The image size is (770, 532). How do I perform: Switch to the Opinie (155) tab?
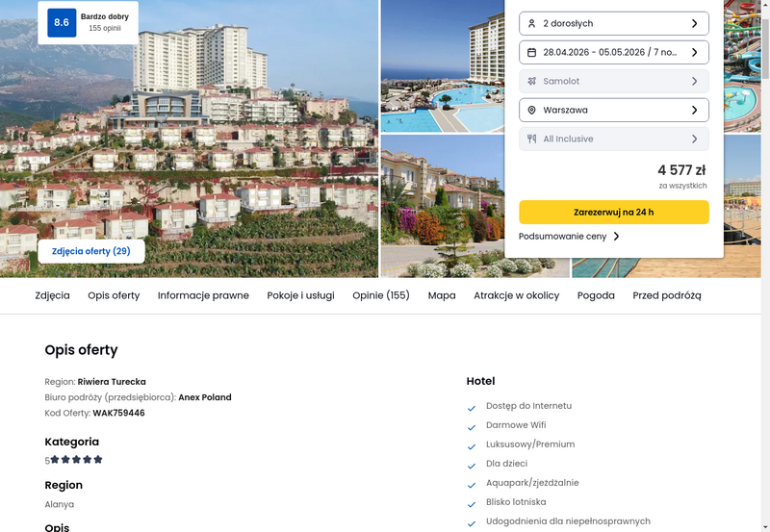pos(380,295)
